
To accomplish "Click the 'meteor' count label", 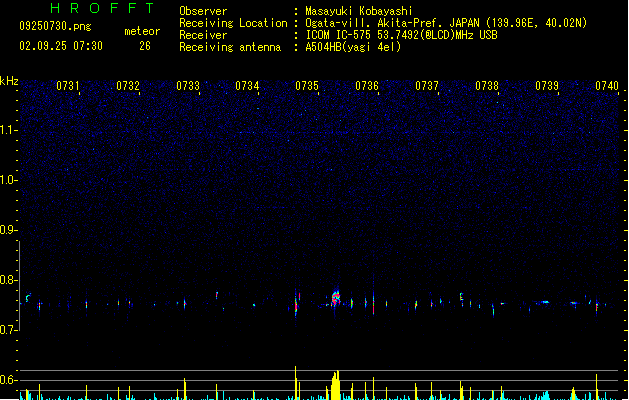I will click(142, 31).
